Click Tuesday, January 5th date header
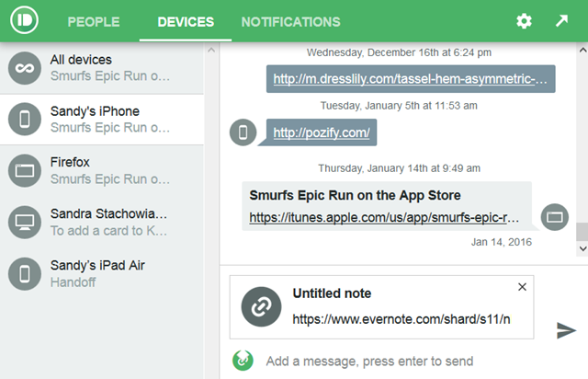Screen dimensions: 588x379 399,106
